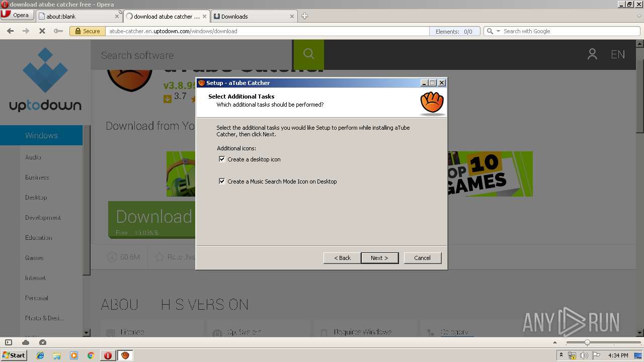Image resolution: width=644 pixels, height=362 pixels.
Task: Click the Uptodown 'Search software' field
Action: (x=191, y=55)
